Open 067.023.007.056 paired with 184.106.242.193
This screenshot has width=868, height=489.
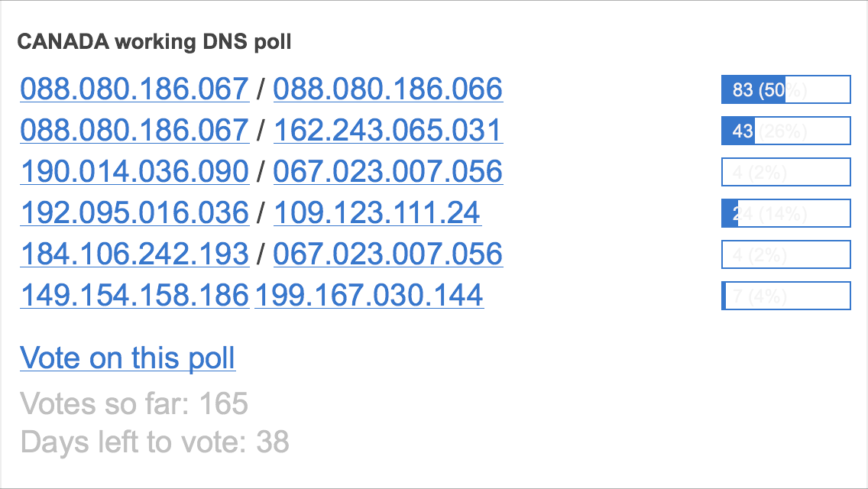[387, 254]
